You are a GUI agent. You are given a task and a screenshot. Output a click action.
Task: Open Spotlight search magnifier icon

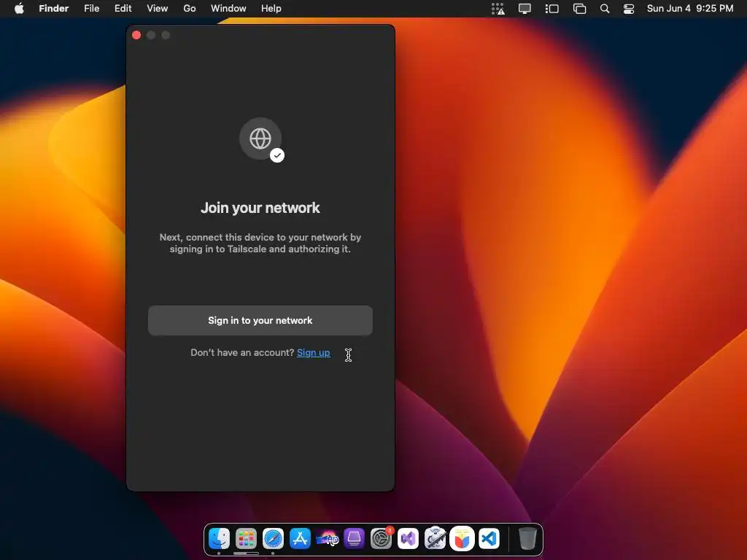605,9
